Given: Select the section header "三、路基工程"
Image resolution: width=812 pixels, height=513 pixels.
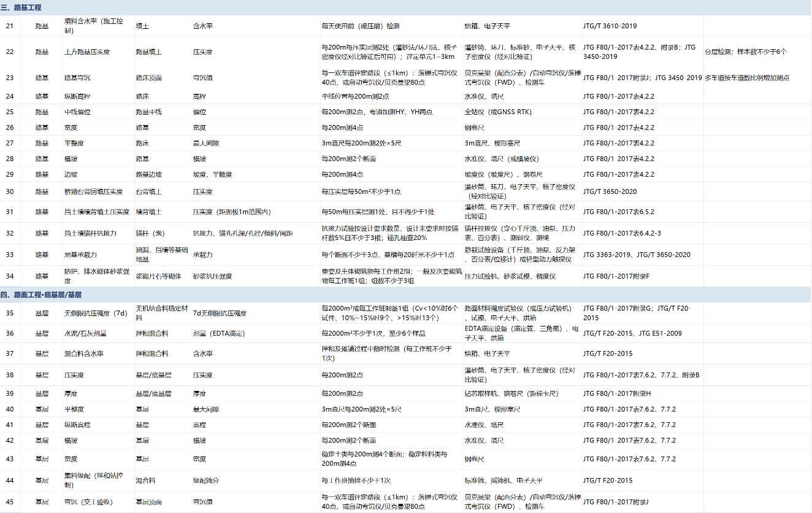Looking at the screenshot, I should click(21, 7).
